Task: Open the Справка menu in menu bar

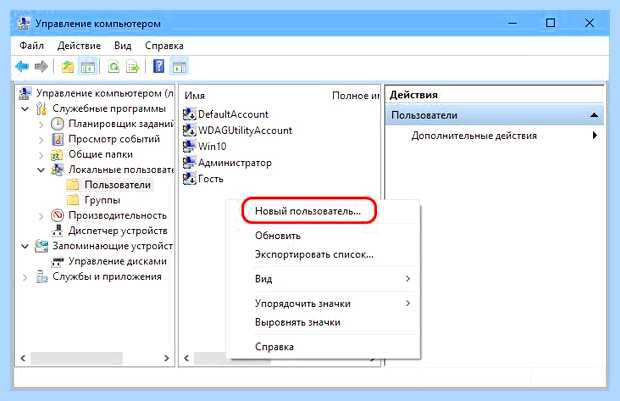Action: coord(164,45)
